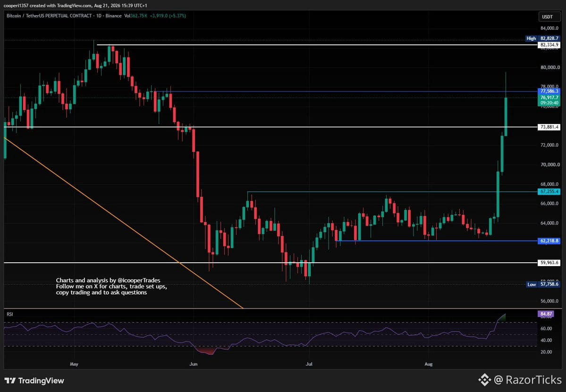Click the Bitcoin / TetherUS PERPETUAL CONTRACT title

click(x=49, y=16)
